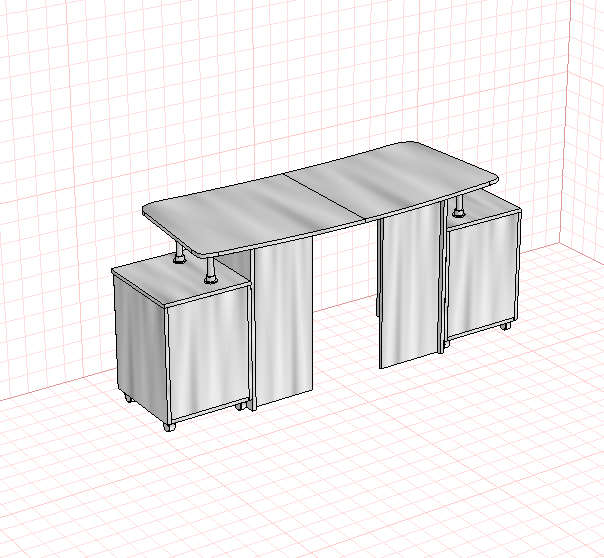Screen dimensions: 604x558
Task: Pick the metal post on the right cabinet
Action: [458, 207]
